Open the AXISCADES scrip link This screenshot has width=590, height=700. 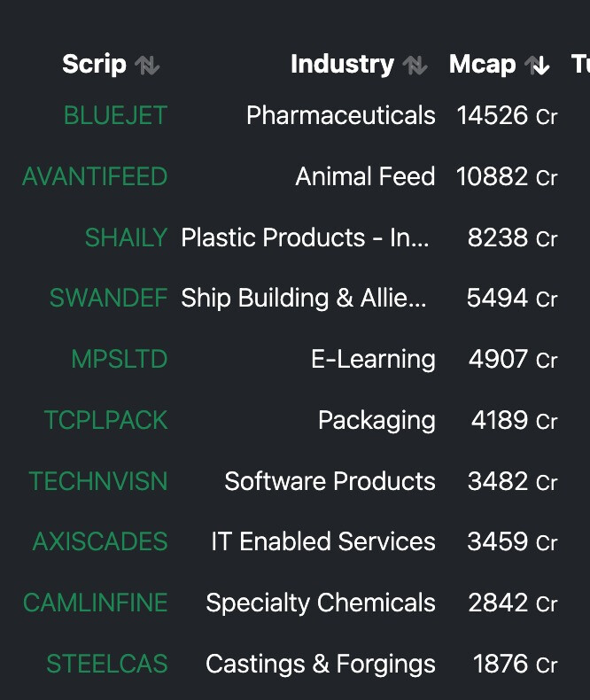100,541
